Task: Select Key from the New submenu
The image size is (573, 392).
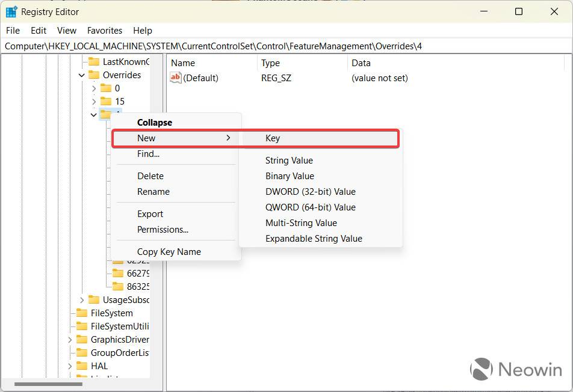Action: pos(272,138)
